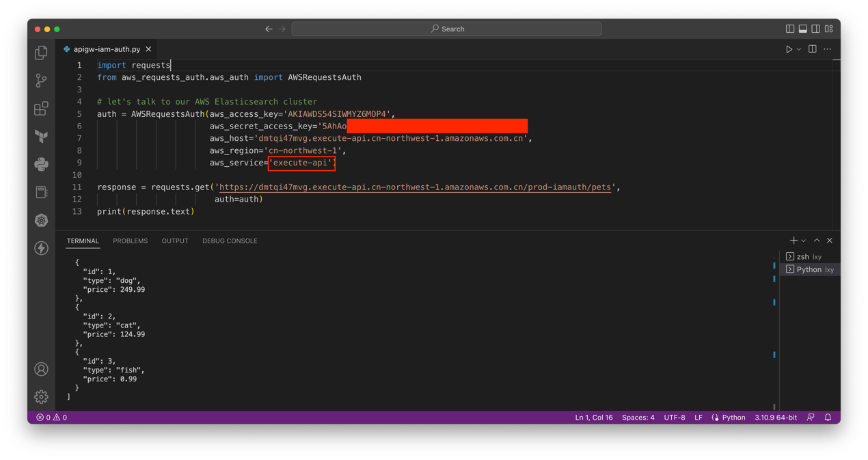
Task: Select the Python terminal instance
Action: pyautogui.click(x=810, y=269)
